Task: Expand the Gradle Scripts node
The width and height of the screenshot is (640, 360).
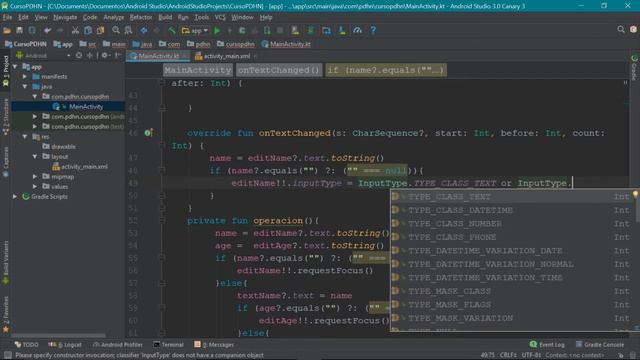Action: [15, 197]
